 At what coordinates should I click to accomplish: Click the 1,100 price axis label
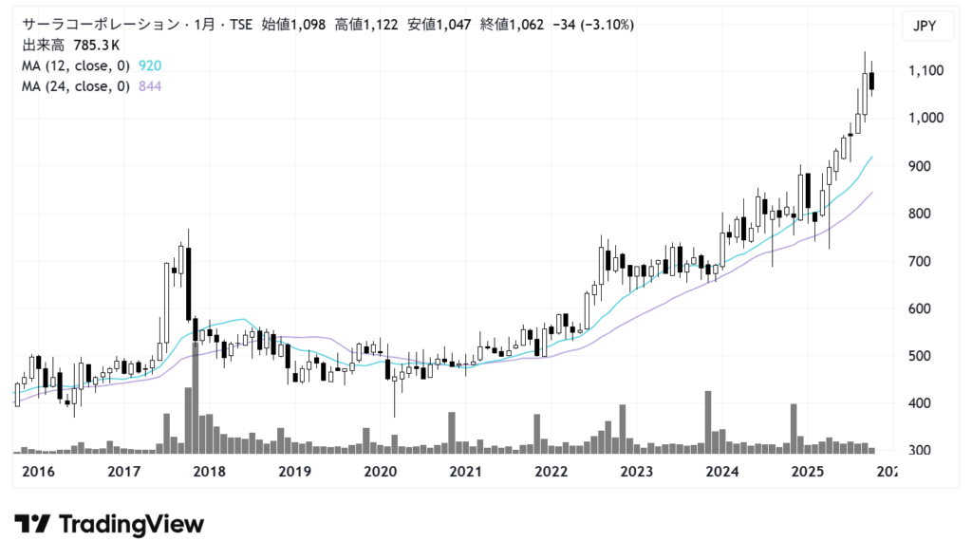coord(925,71)
